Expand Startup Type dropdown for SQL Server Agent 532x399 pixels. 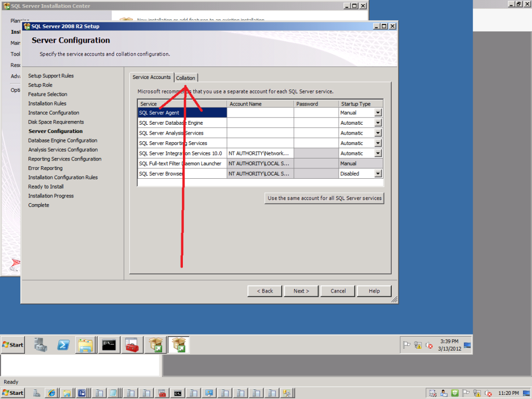tap(378, 113)
